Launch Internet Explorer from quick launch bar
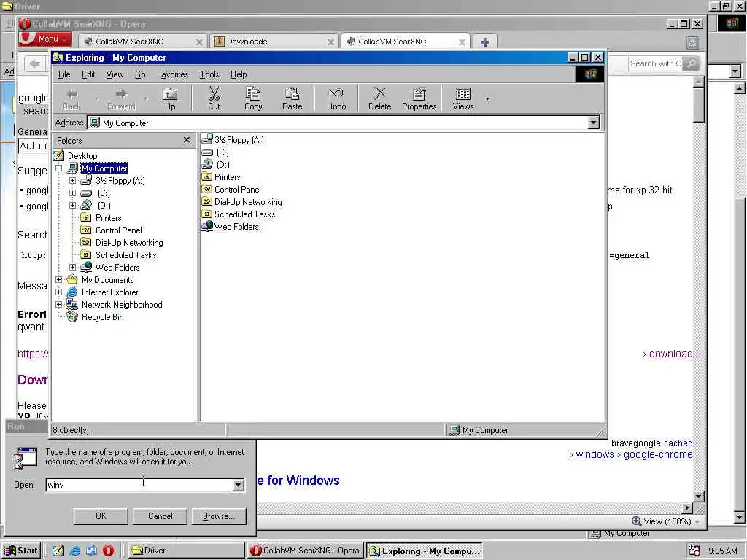The width and height of the screenshot is (747, 560). (75, 551)
